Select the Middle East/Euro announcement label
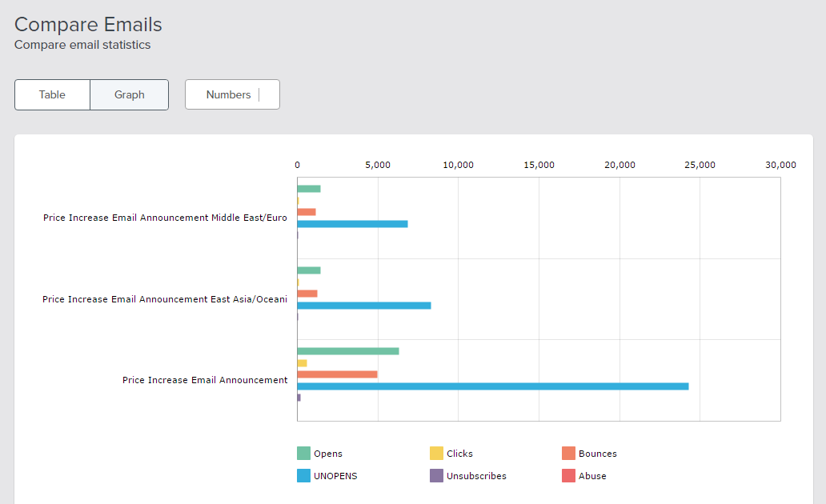Image resolution: width=826 pixels, height=504 pixels. click(x=165, y=218)
